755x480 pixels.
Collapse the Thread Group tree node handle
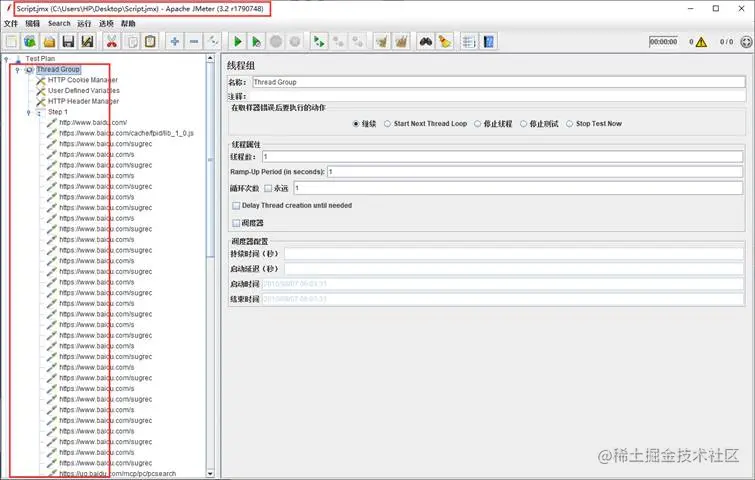click(18, 70)
